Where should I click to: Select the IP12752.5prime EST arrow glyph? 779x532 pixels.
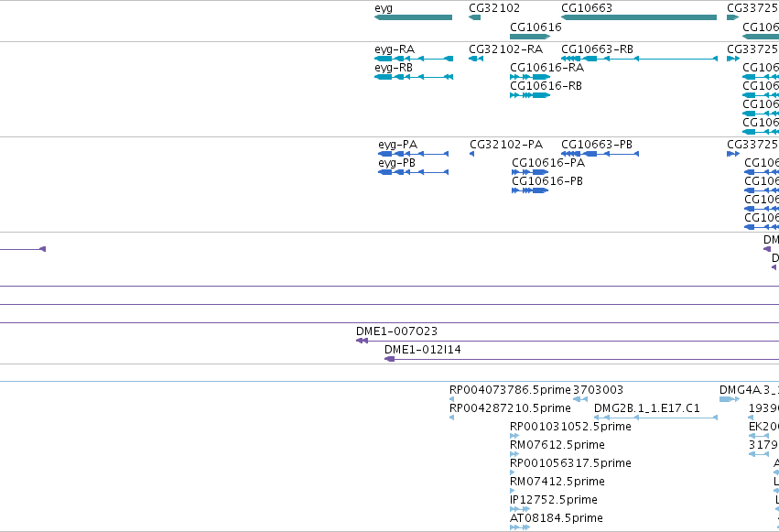(x=520, y=509)
